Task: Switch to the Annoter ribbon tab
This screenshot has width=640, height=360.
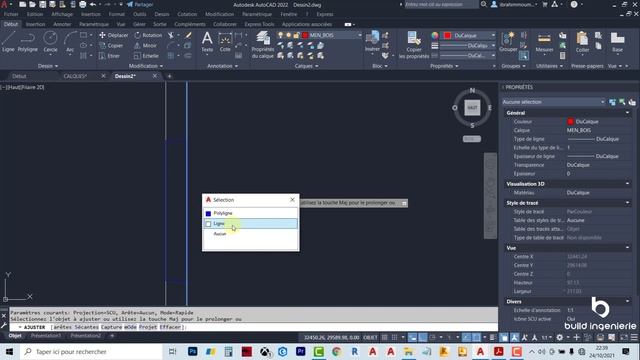Action: (62, 24)
